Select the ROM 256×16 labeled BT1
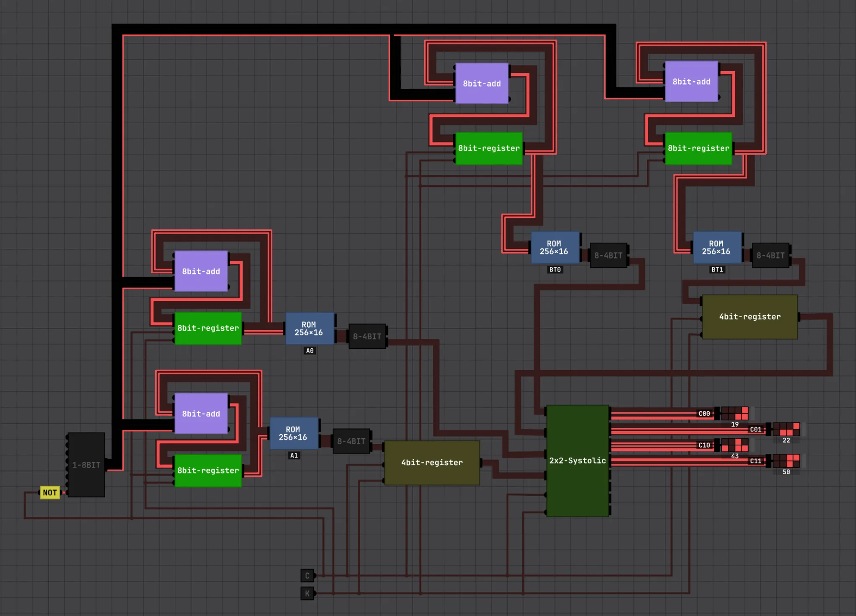856x616 pixels. 717,248
